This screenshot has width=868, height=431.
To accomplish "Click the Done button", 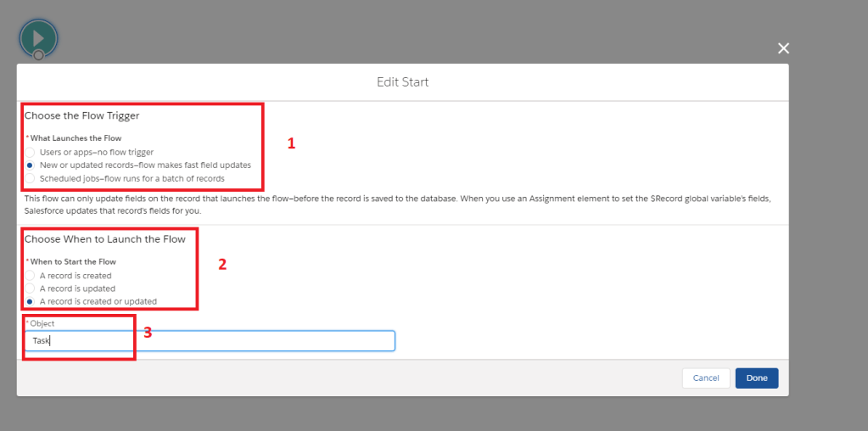I will click(x=756, y=378).
